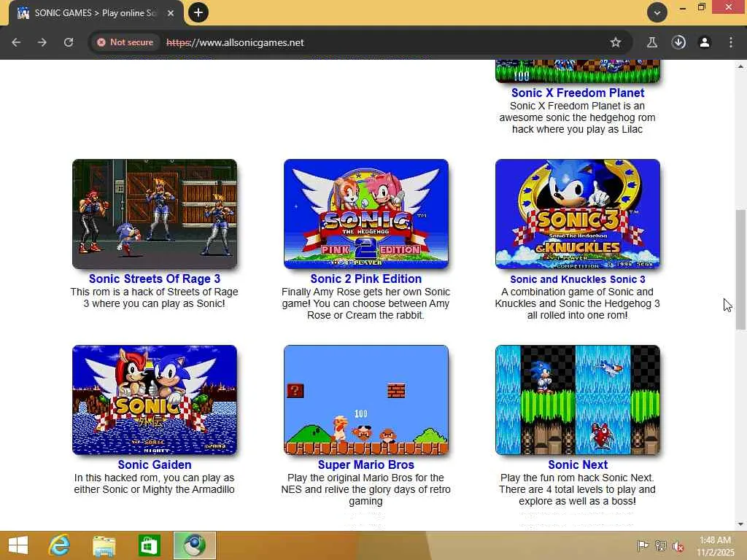Click the Sonic 3 & Knuckles thumbnail
The image size is (747, 560).
coord(578,214)
